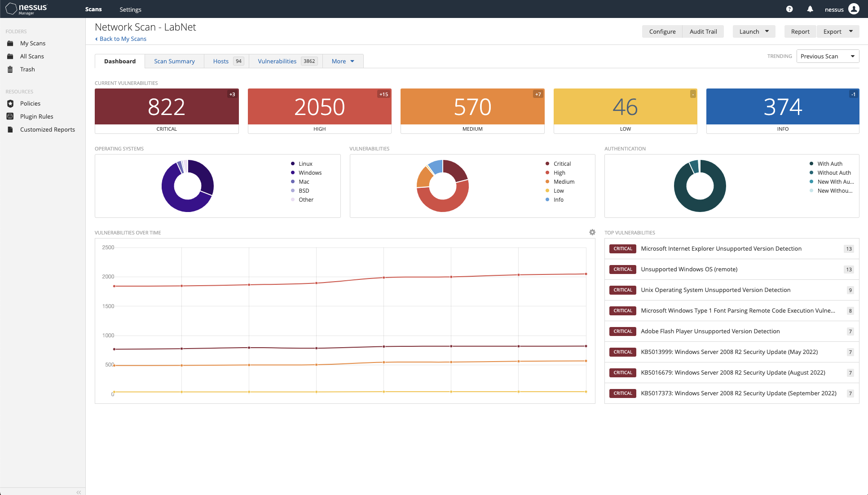The width and height of the screenshot is (868, 495).
Task: Click the Policies shield icon
Action: click(10, 103)
